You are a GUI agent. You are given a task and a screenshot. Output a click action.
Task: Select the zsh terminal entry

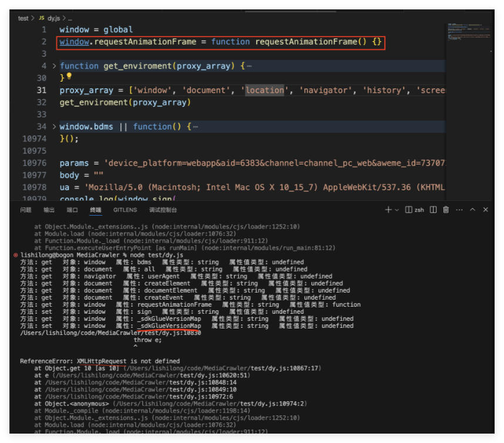(x=415, y=210)
